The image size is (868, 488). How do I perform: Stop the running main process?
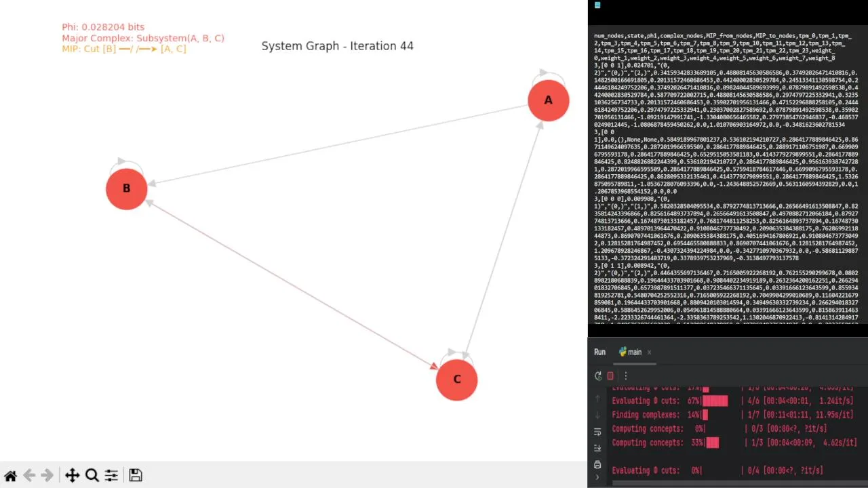tap(610, 376)
